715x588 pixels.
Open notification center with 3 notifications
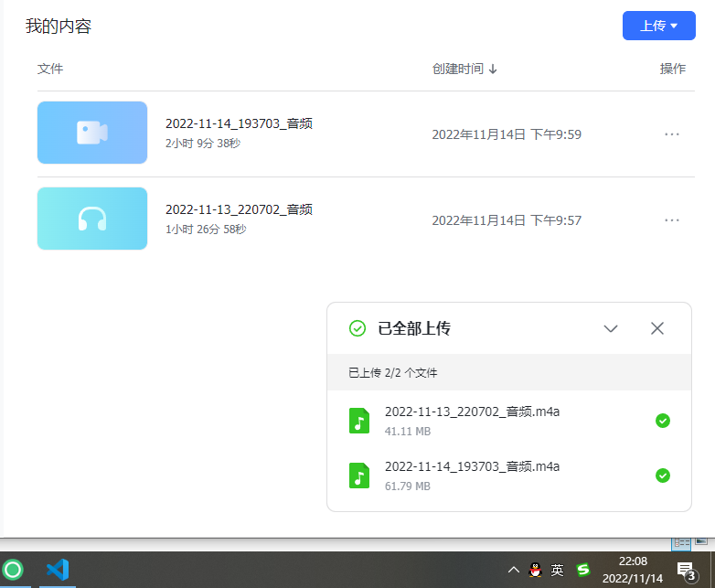pos(688,571)
